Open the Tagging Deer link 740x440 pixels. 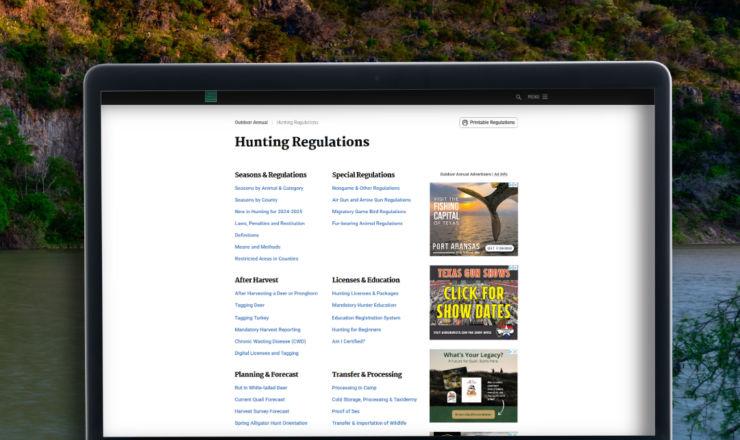point(250,305)
